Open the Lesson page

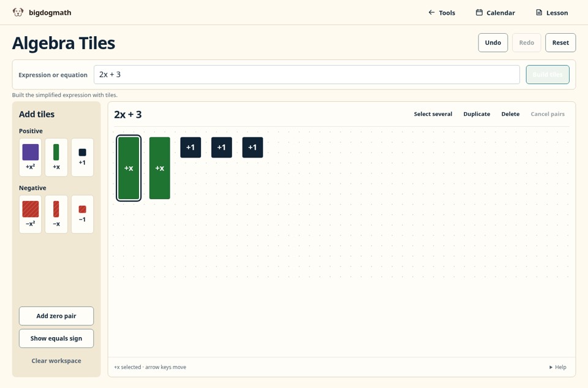pos(552,13)
